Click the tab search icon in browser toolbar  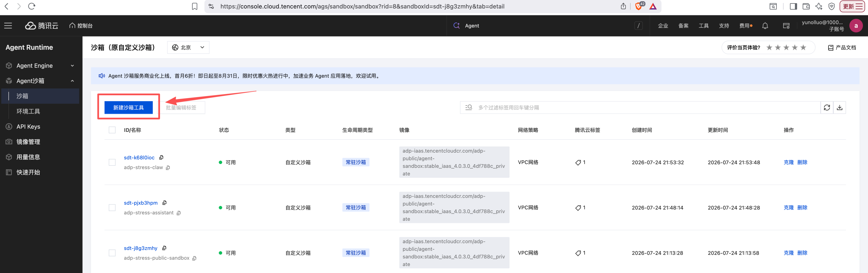773,6
